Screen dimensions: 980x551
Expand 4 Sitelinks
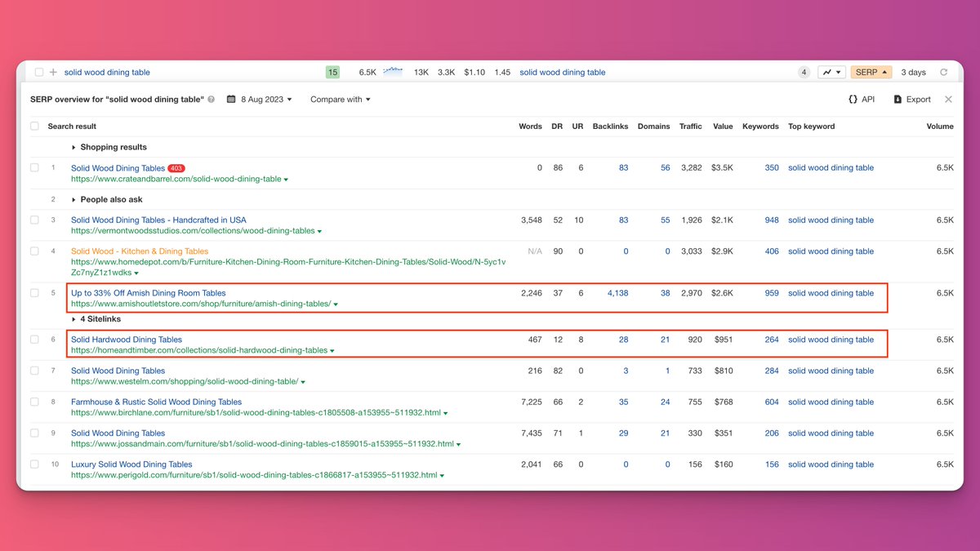pos(98,319)
